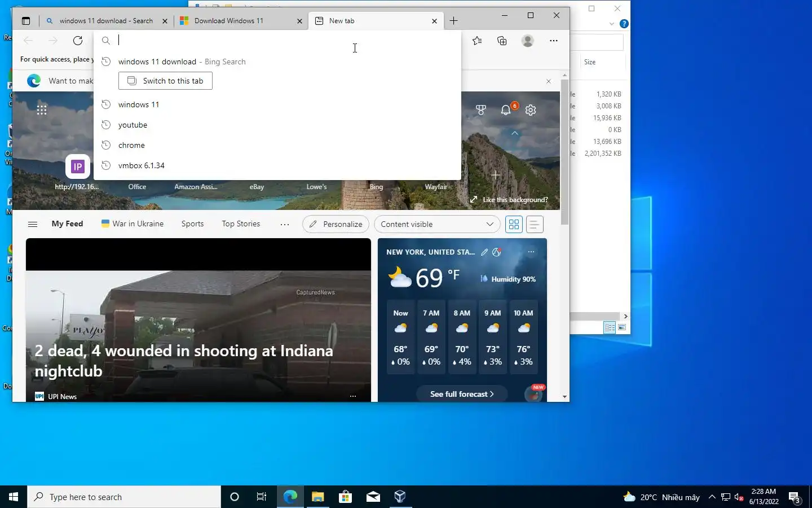Click Switch to this tab button
The height and width of the screenshot is (508, 812).
[x=165, y=81]
